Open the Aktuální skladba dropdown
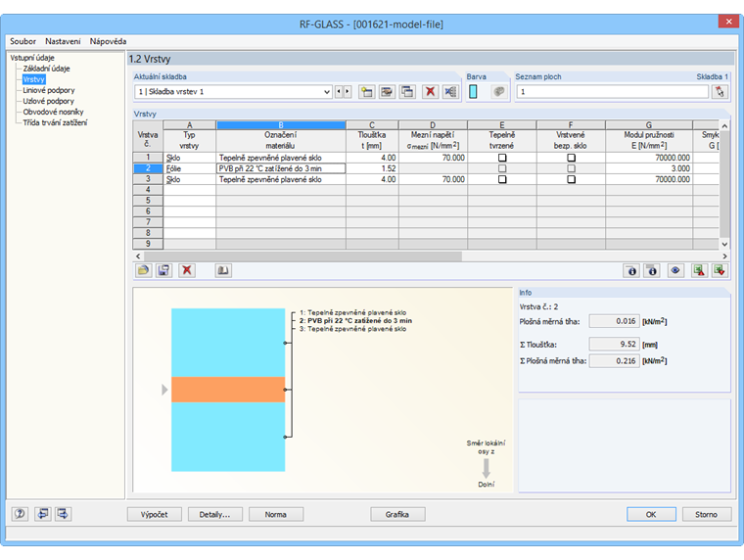This screenshot has height=560, width=744. [x=327, y=92]
